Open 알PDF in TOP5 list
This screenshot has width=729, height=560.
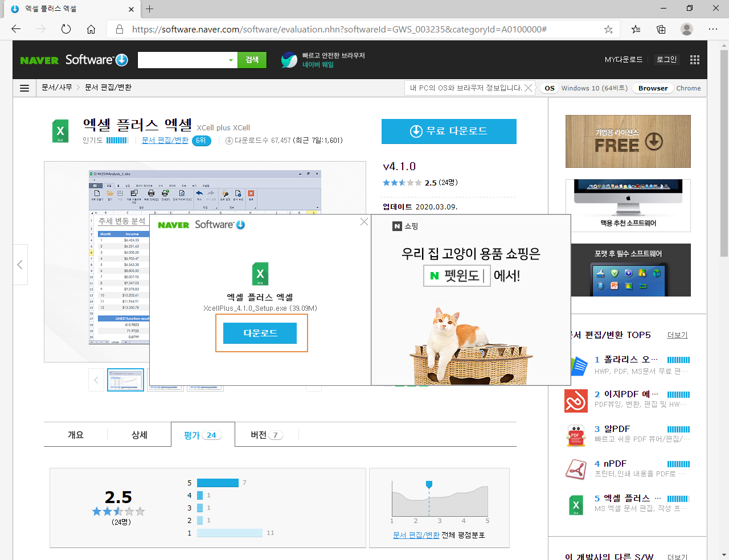[x=612, y=429]
